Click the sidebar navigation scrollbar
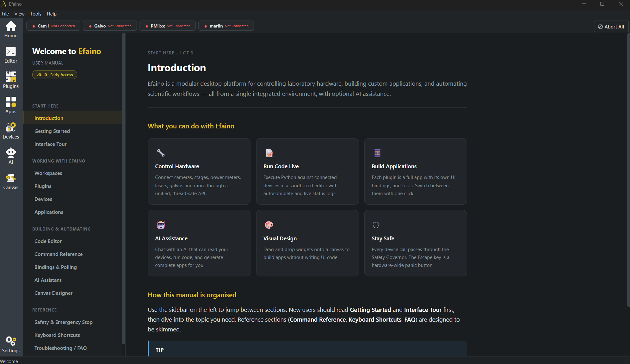The height and width of the screenshot is (364, 630). coord(124,189)
